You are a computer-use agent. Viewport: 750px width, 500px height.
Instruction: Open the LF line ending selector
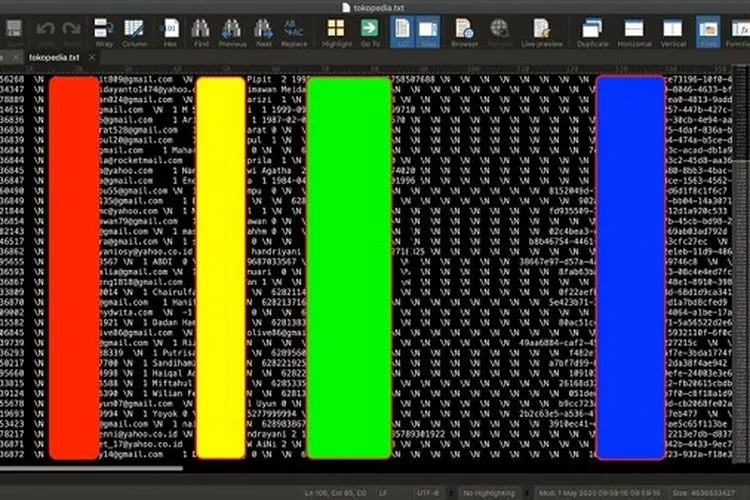point(383,492)
